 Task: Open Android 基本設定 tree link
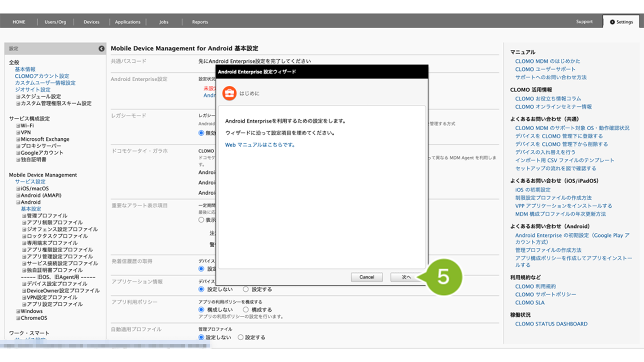tap(31, 209)
